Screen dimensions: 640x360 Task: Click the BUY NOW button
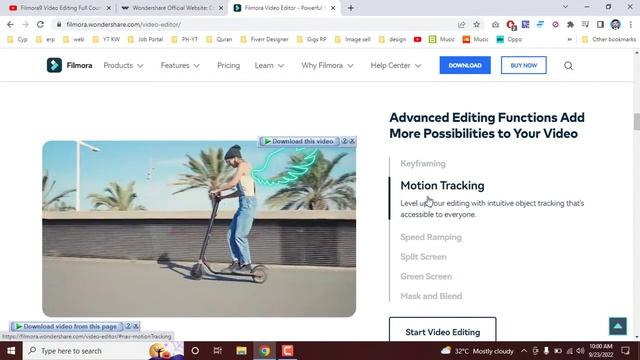[524, 65]
